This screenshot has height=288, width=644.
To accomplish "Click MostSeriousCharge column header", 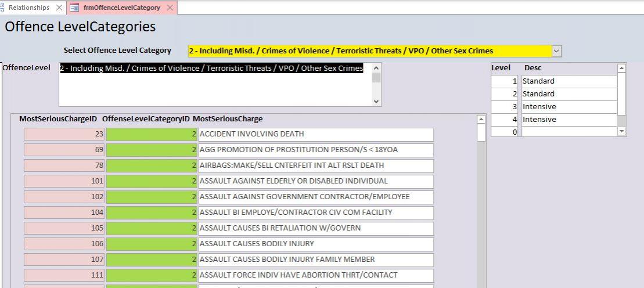I will [228, 119].
